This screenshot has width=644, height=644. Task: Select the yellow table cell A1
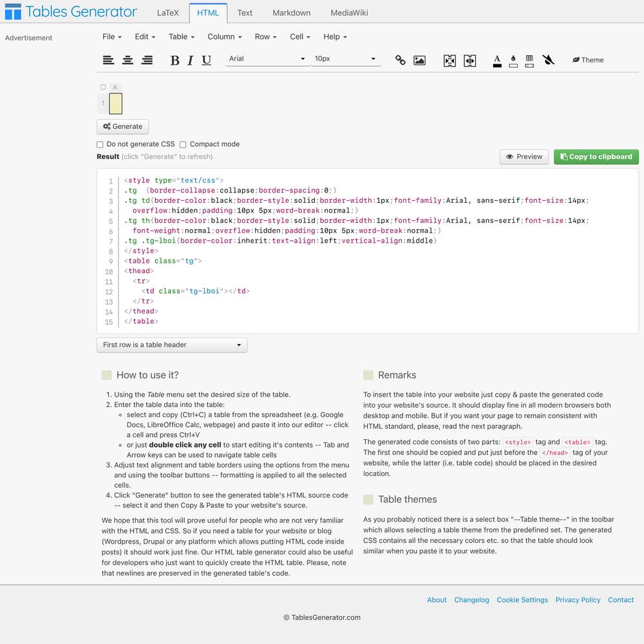116,104
